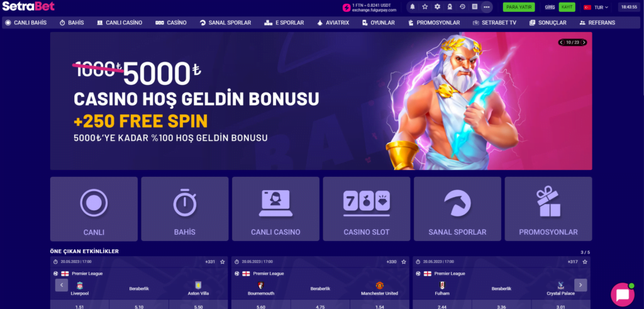This screenshot has width=644, height=309.
Task: Select Liverpool win odds 1.51
Action: click(79, 305)
